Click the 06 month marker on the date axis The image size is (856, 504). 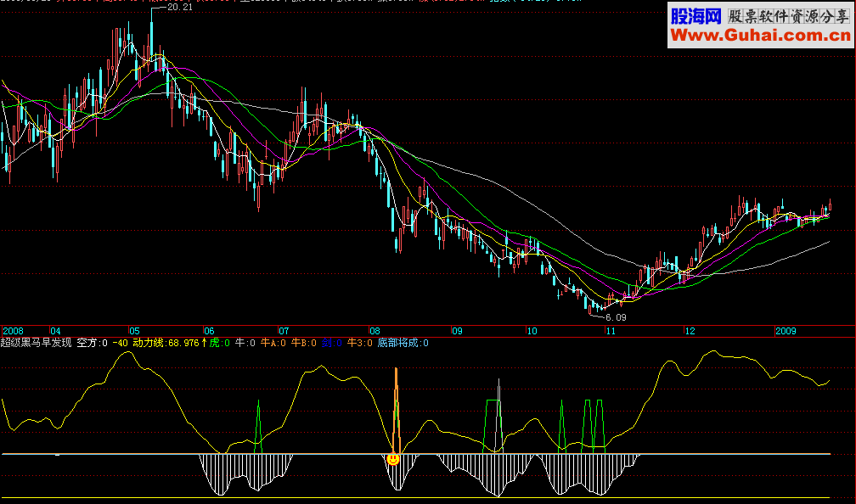(209, 331)
